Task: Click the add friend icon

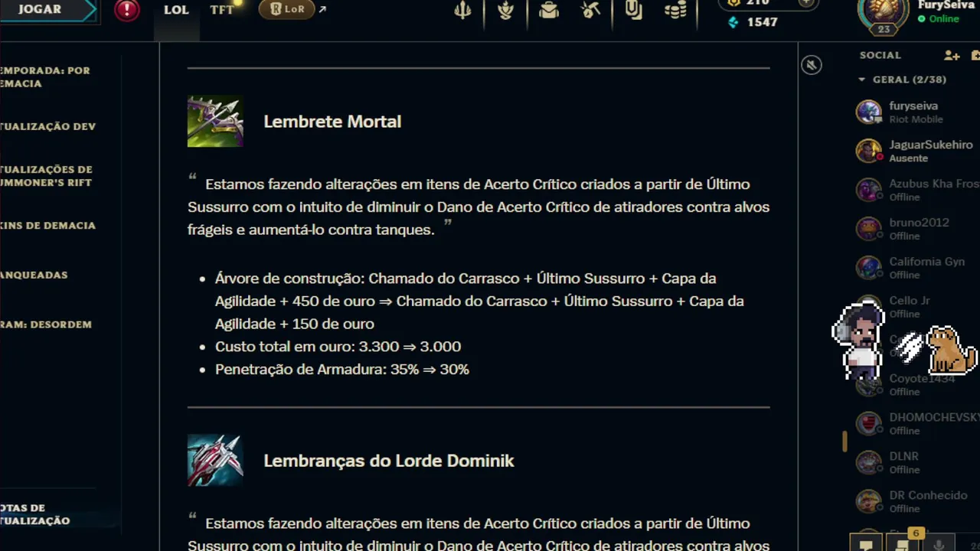Action: click(x=952, y=55)
